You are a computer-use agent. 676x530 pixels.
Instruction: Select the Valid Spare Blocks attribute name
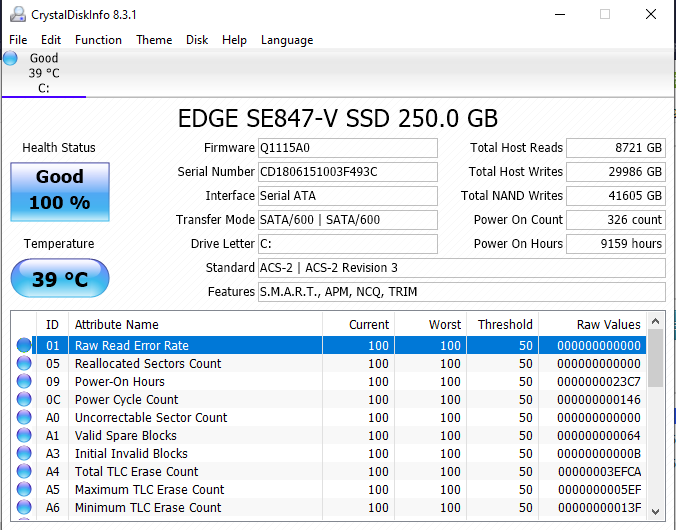[126, 436]
